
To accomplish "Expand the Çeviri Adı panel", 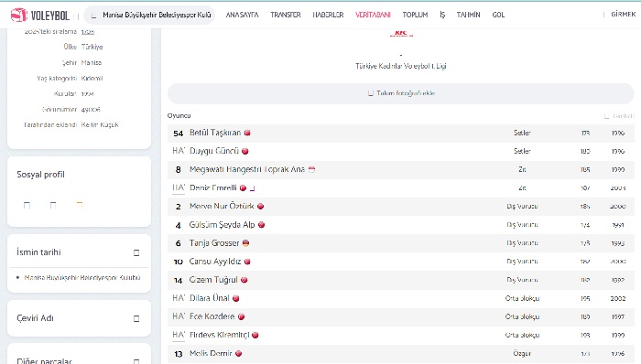I will tap(136, 318).
